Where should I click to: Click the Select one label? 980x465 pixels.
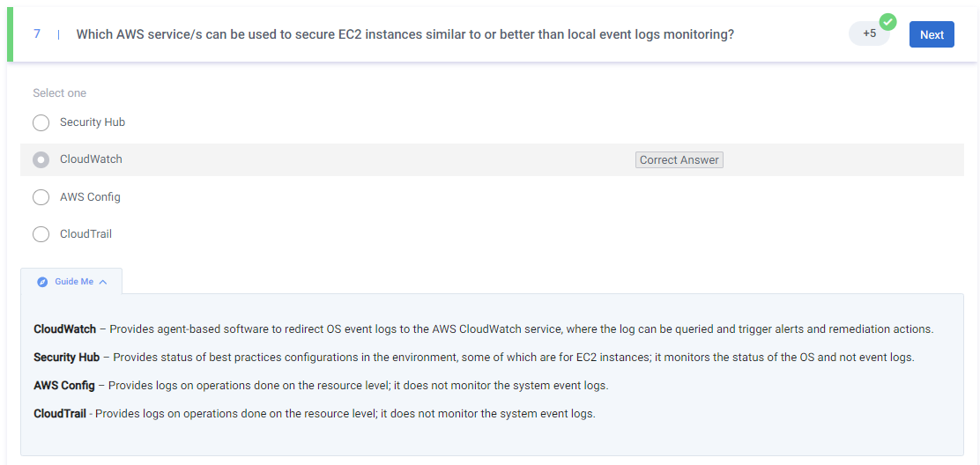59,93
